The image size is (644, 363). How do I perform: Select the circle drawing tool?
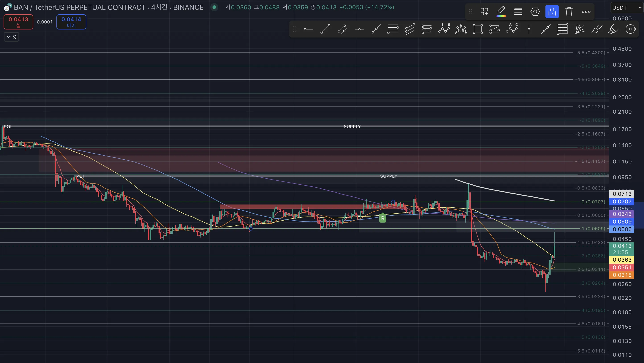630,29
